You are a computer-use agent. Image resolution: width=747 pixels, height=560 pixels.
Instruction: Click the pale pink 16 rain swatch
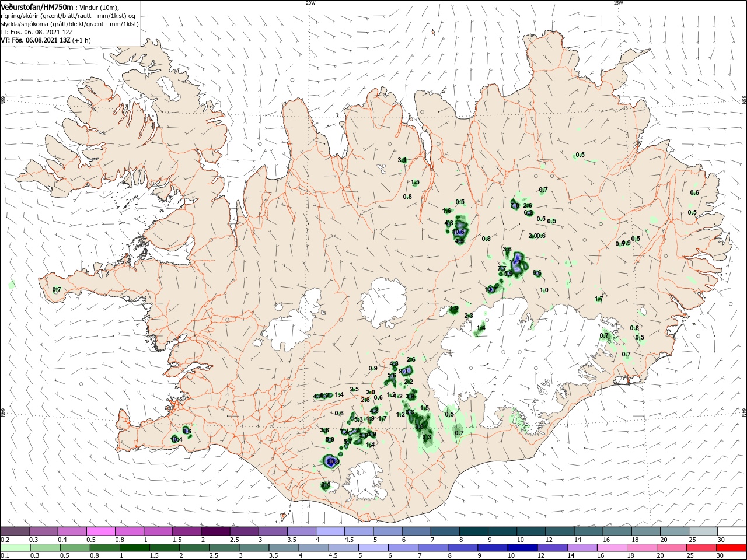612,548
